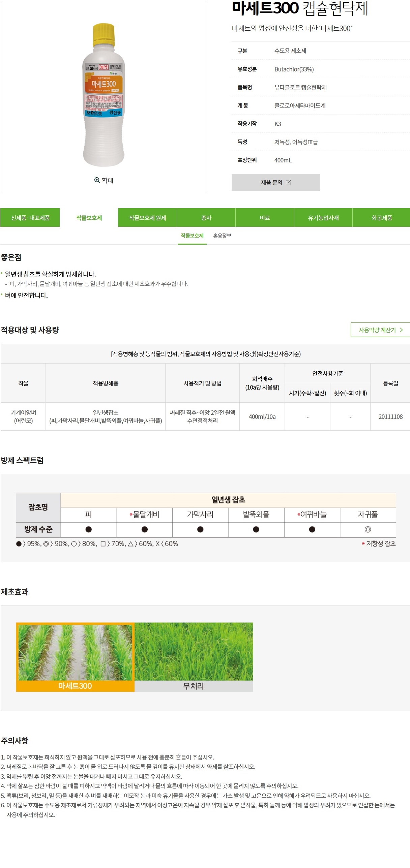The height and width of the screenshot is (868, 410).
Task: Select the 작물보호제 sub-tab
Action: [192, 236]
